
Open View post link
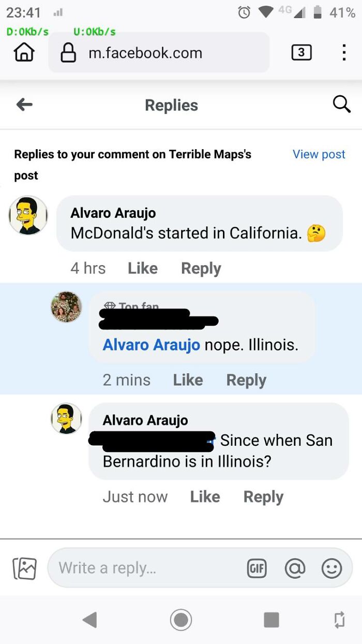(319, 154)
